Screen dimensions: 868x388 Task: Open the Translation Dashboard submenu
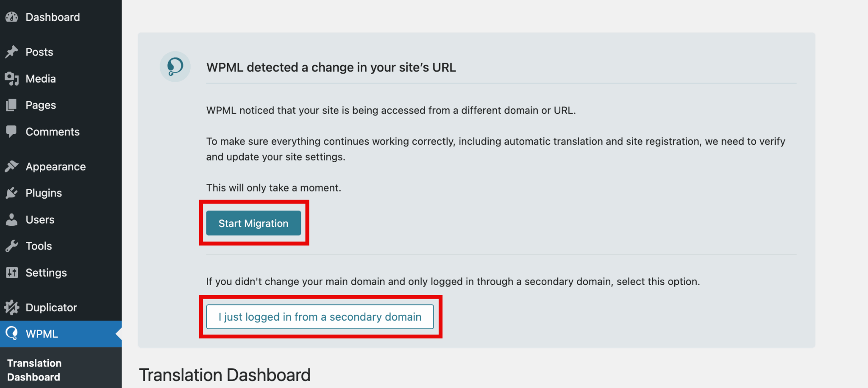point(34,370)
